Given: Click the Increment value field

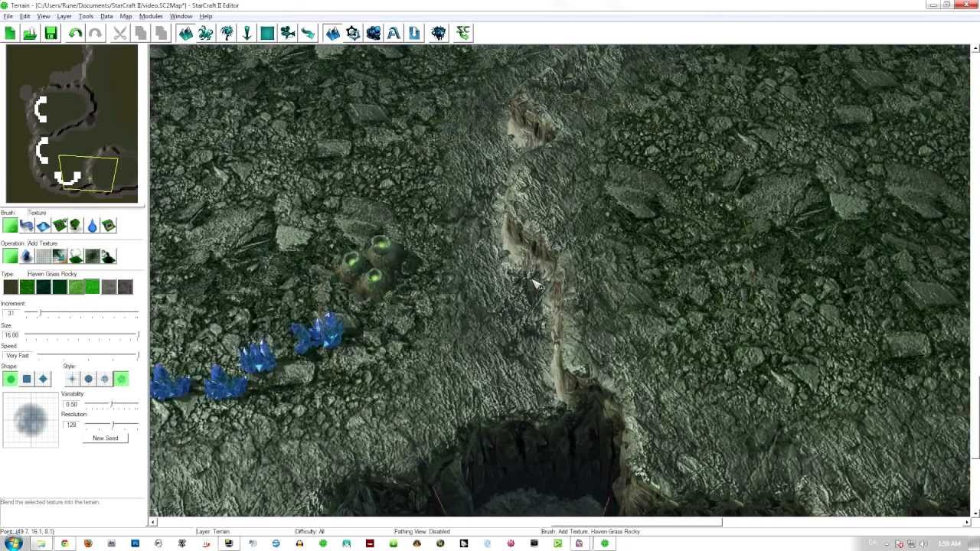Looking at the screenshot, I should [x=11, y=313].
